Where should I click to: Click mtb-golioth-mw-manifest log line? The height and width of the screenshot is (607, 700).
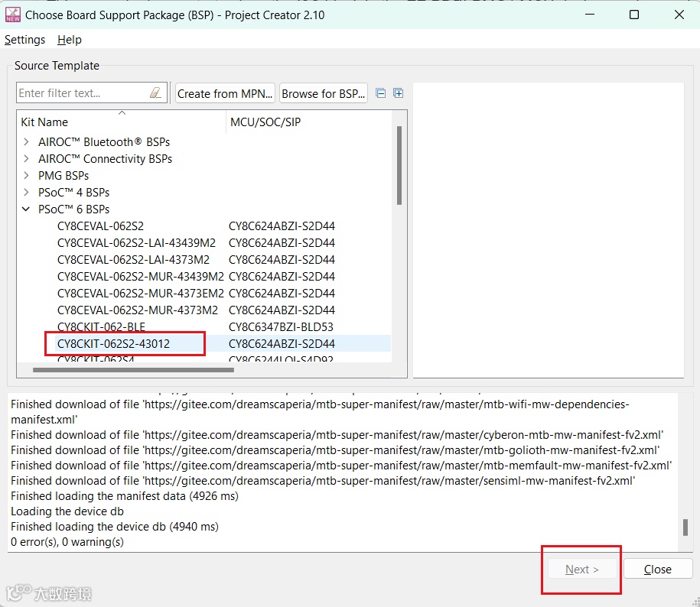point(335,450)
